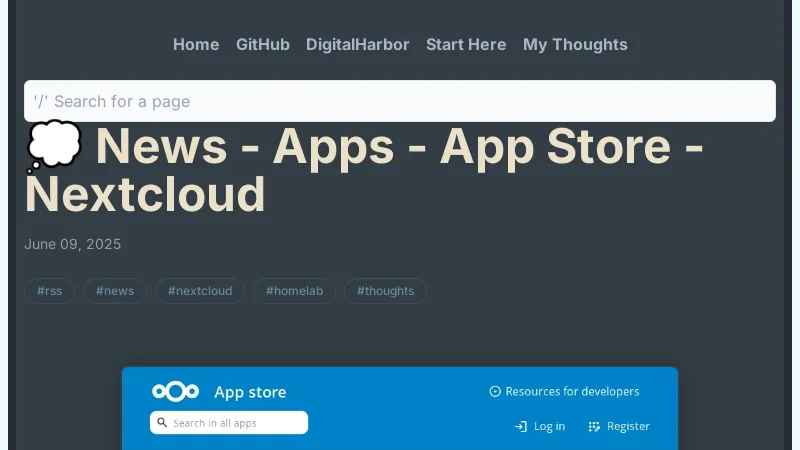Open the Resources for developers text link
This screenshot has width=800, height=450.
tap(572, 392)
